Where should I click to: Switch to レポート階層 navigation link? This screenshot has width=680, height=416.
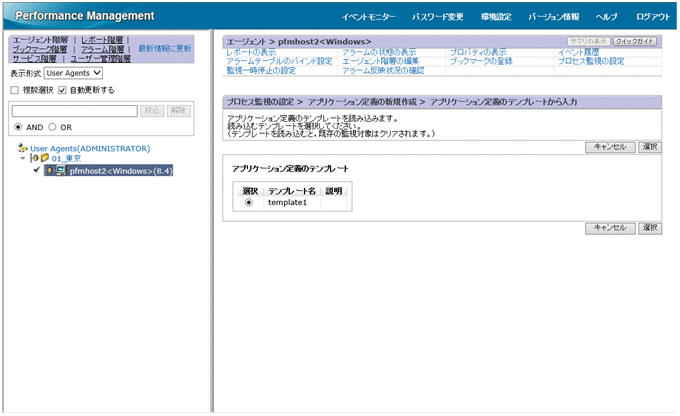pos(102,40)
